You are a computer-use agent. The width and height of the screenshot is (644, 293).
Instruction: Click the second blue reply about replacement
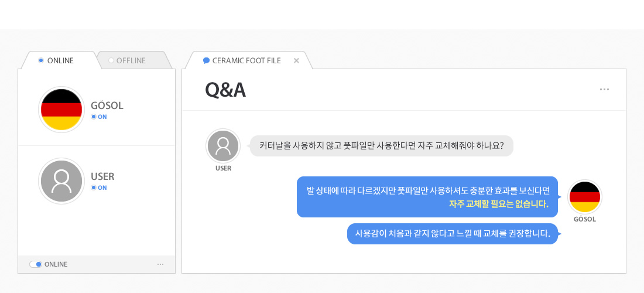[x=452, y=234]
